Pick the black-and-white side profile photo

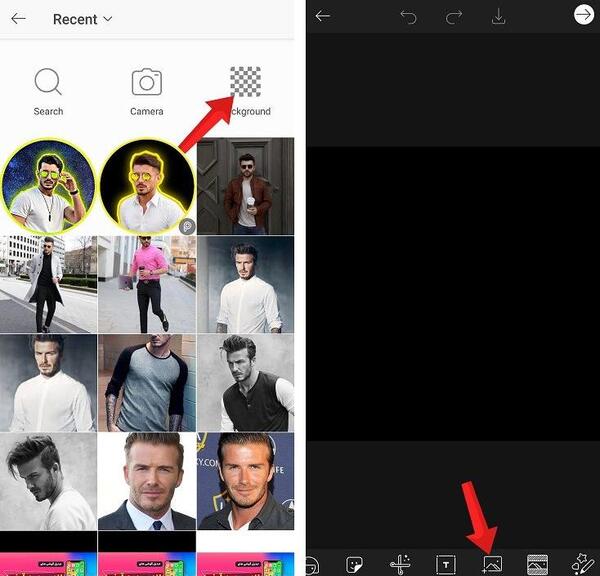[x=48, y=481]
